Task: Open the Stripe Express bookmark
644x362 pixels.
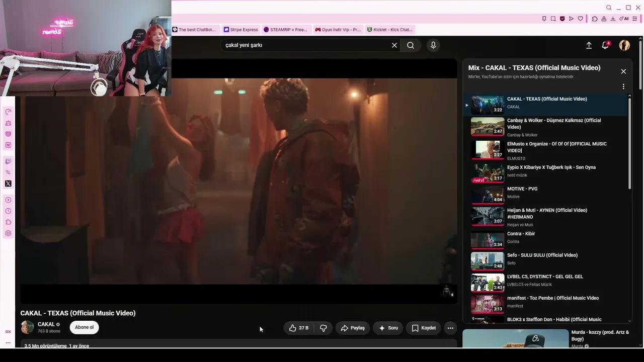Action: [241, 30]
